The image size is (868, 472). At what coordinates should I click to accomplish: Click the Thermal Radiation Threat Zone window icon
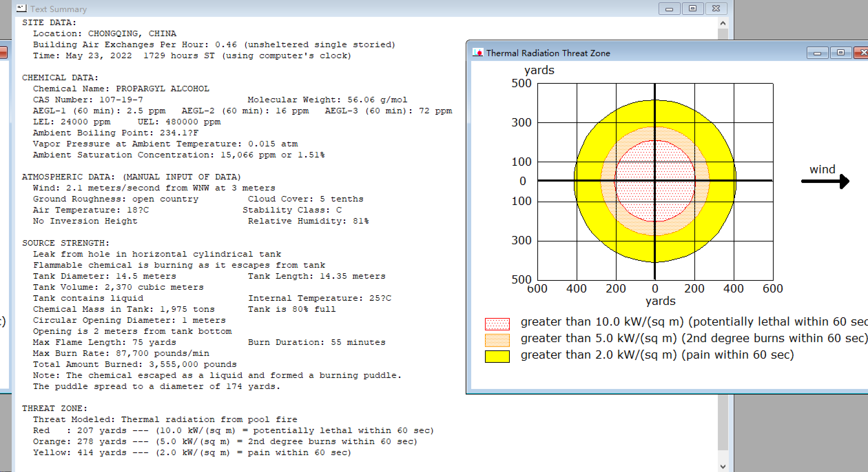point(478,53)
